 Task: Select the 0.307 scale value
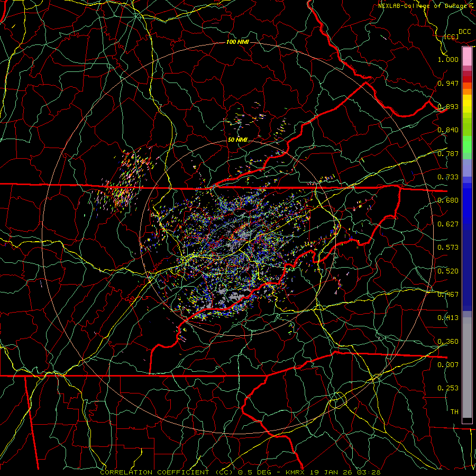448,365
